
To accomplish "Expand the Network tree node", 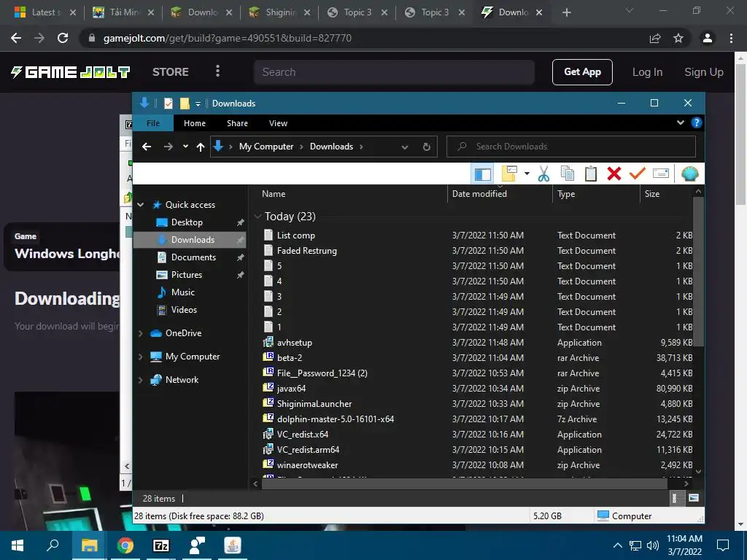I will click(141, 380).
